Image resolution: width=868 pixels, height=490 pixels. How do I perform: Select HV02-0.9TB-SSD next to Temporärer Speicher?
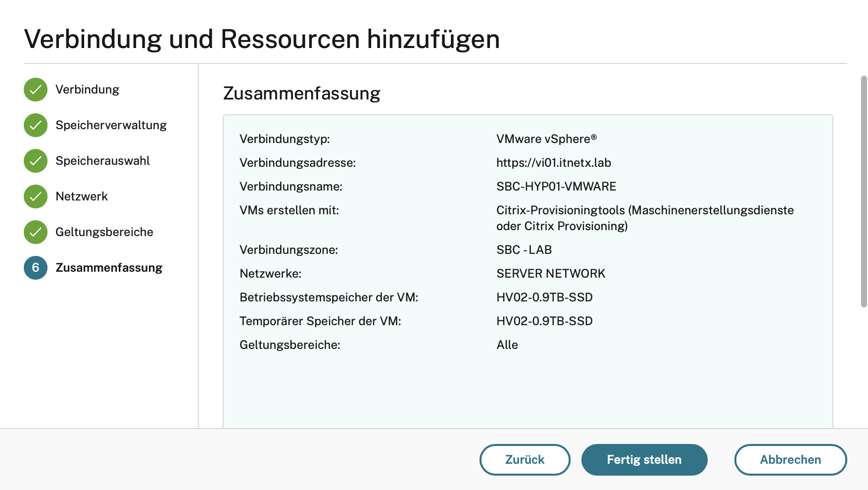click(544, 321)
